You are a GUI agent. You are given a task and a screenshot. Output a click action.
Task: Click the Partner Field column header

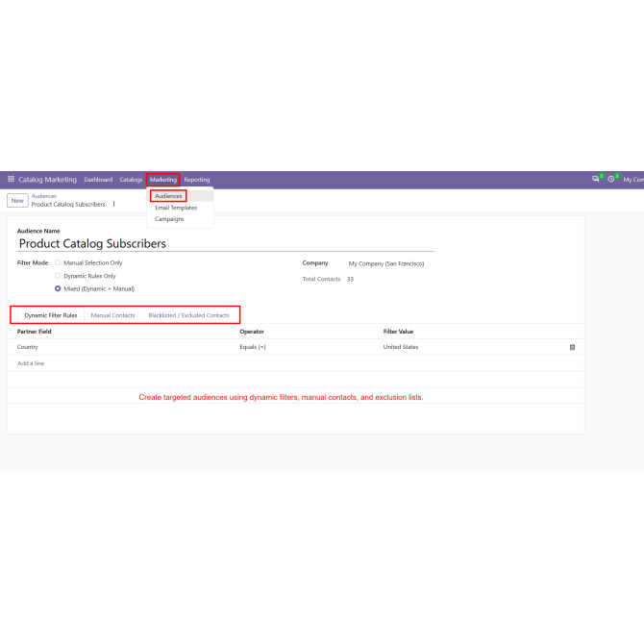tap(34, 331)
